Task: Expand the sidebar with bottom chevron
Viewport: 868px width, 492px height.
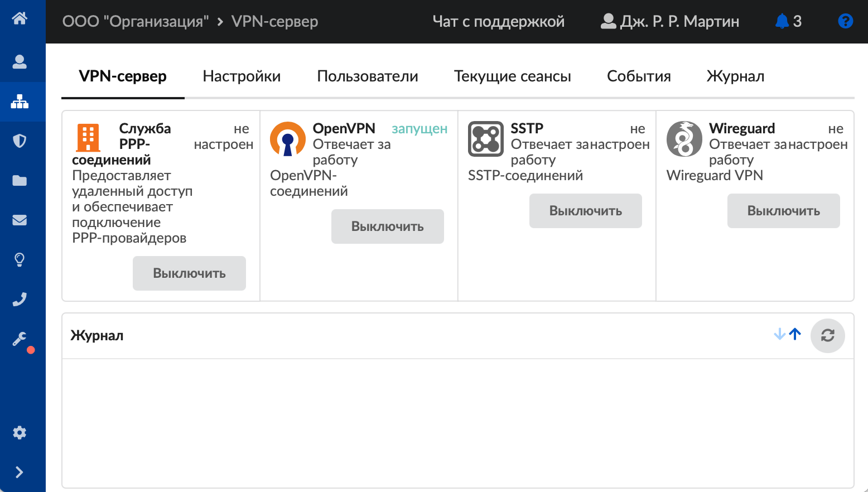Action: 20,472
